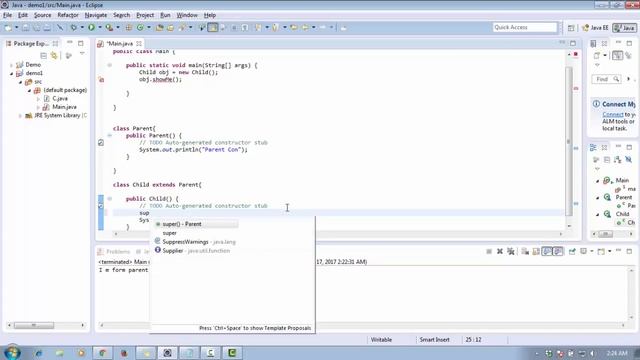
Task: Toggle Block Selection Mode in toolbar
Action: pos(234,27)
